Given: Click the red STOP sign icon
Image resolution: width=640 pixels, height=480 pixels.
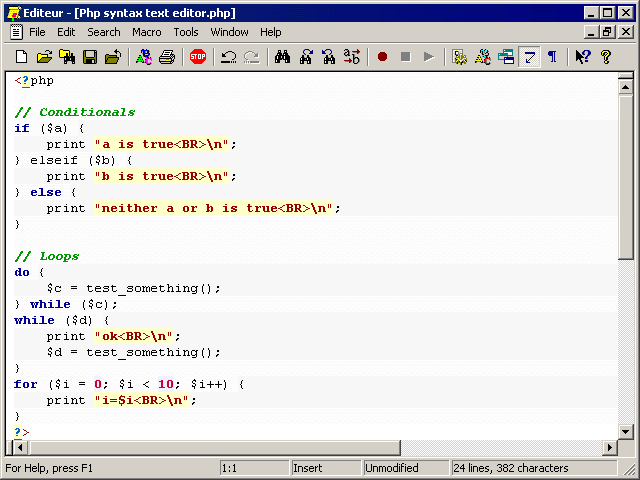Looking at the screenshot, I should [198, 57].
